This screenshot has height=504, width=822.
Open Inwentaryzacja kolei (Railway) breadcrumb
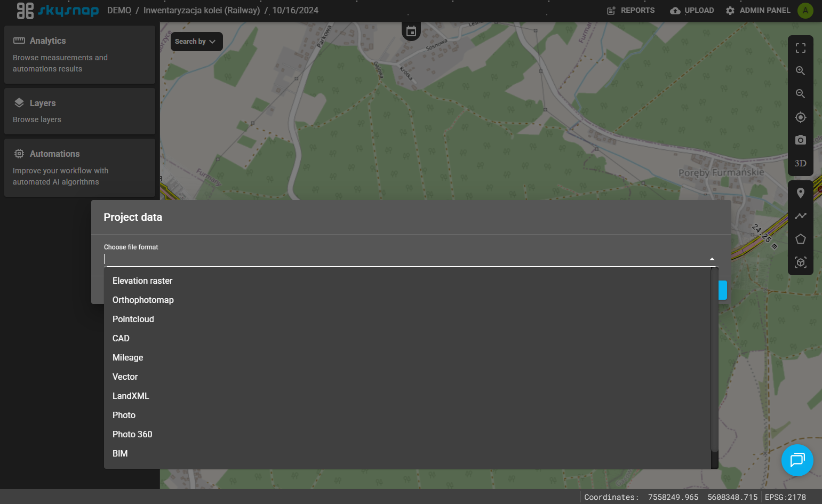pyautogui.click(x=202, y=11)
